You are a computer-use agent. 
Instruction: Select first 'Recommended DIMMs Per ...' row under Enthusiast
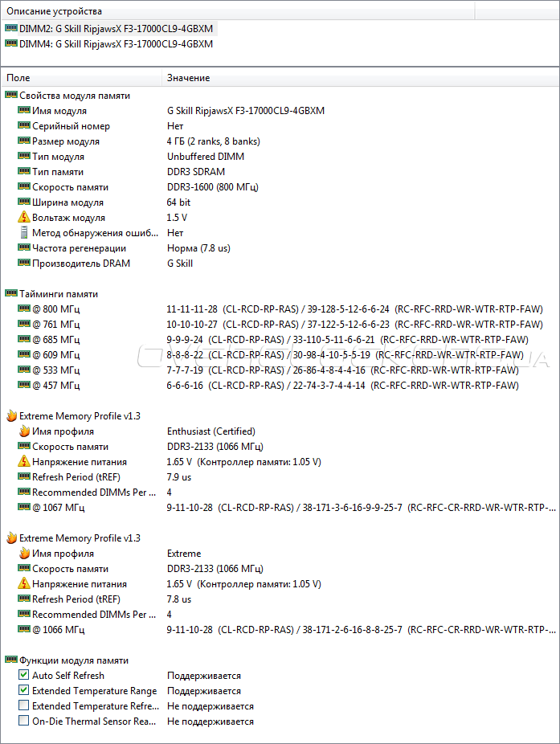[94, 492]
